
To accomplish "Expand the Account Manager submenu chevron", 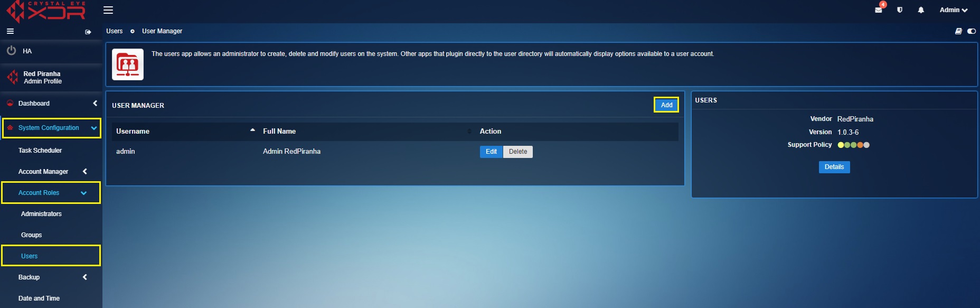I will 84,171.
